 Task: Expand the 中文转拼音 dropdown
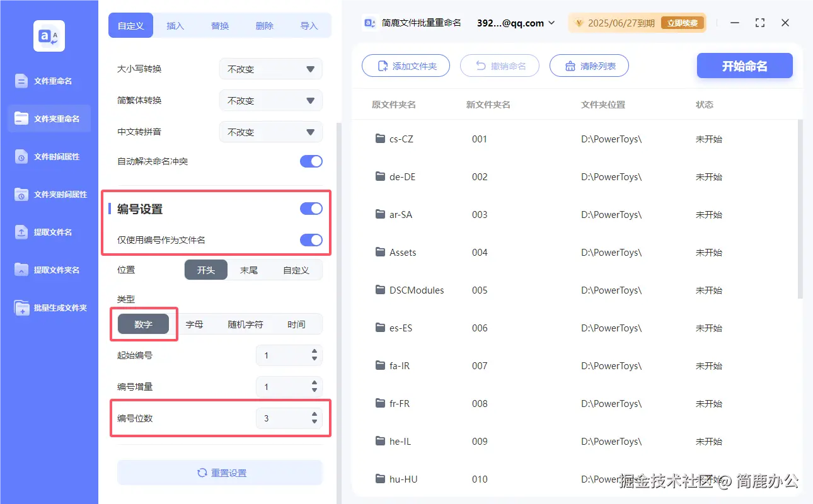[270, 131]
